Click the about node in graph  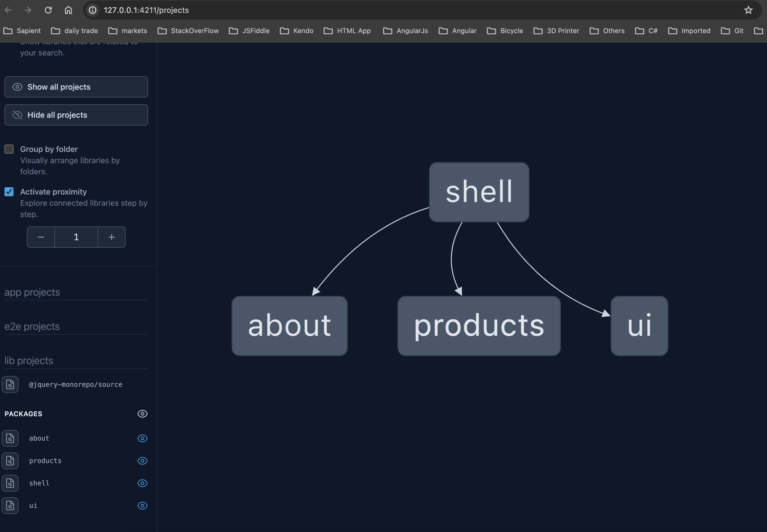coord(290,326)
